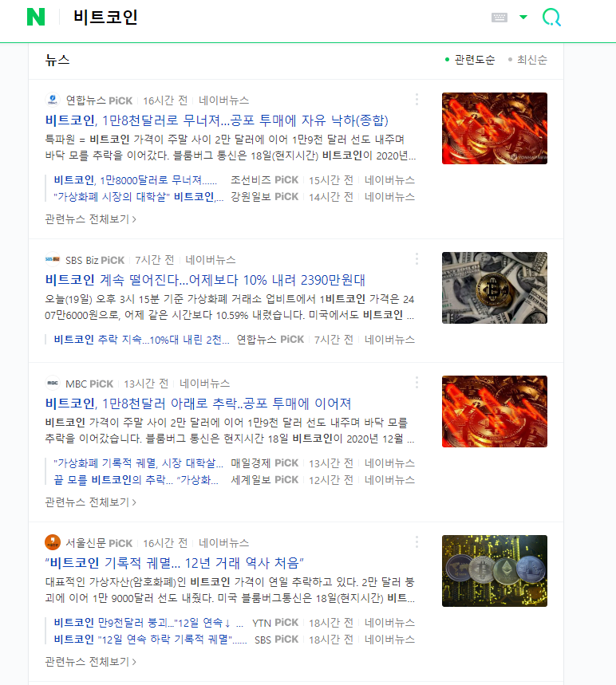Viewport: 616px width, 685px height.
Task: Open the SBS related article 비트코인 "12일 연속 하락 기록적 궤멸"
Action: coord(150,639)
